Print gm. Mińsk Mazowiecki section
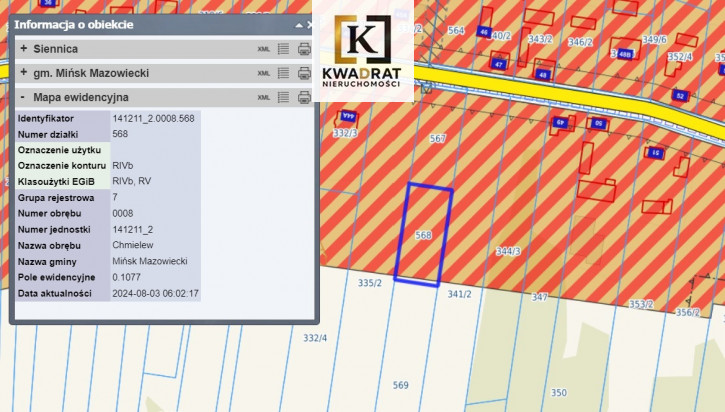725x412 pixels. click(304, 73)
